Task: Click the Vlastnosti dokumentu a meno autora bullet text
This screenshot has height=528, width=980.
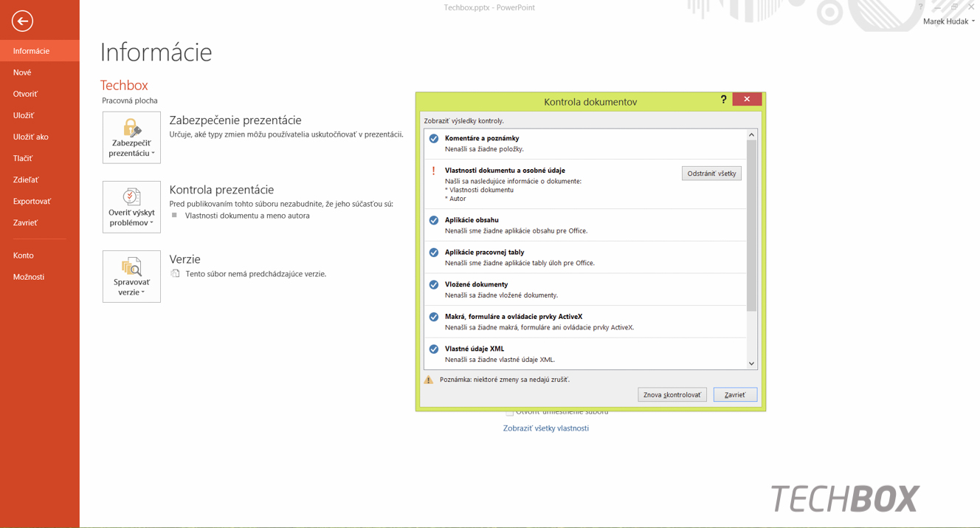Action: 247,216
